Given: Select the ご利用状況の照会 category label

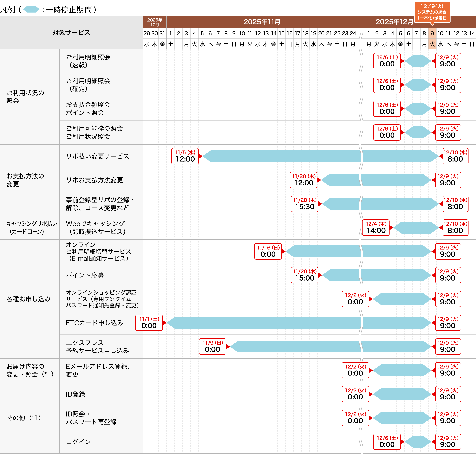Looking at the screenshot, I should pyautogui.click(x=25, y=97).
